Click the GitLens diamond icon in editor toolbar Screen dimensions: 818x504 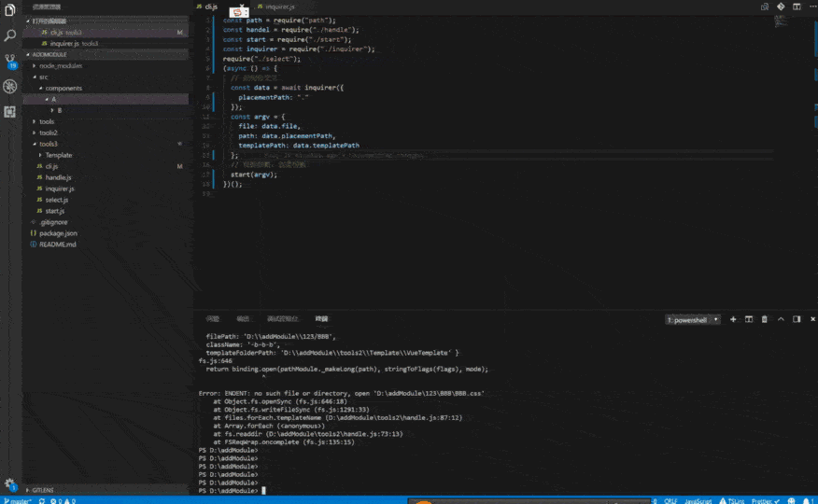pos(781,7)
